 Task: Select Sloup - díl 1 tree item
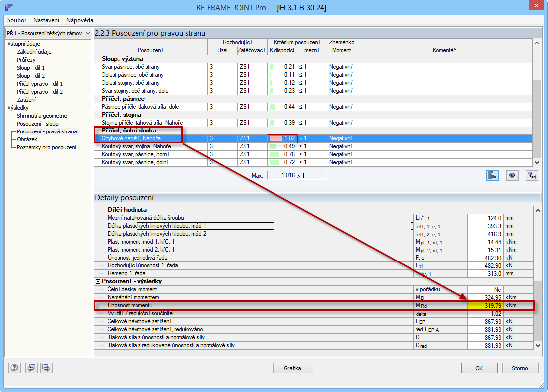pyautogui.click(x=31, y=68)
